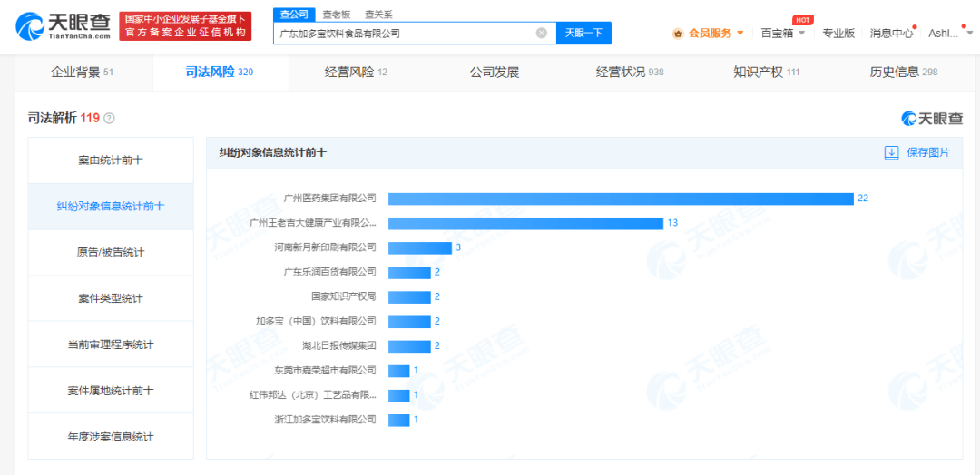Open 消息中心 notifications link

tap(891, 33)
